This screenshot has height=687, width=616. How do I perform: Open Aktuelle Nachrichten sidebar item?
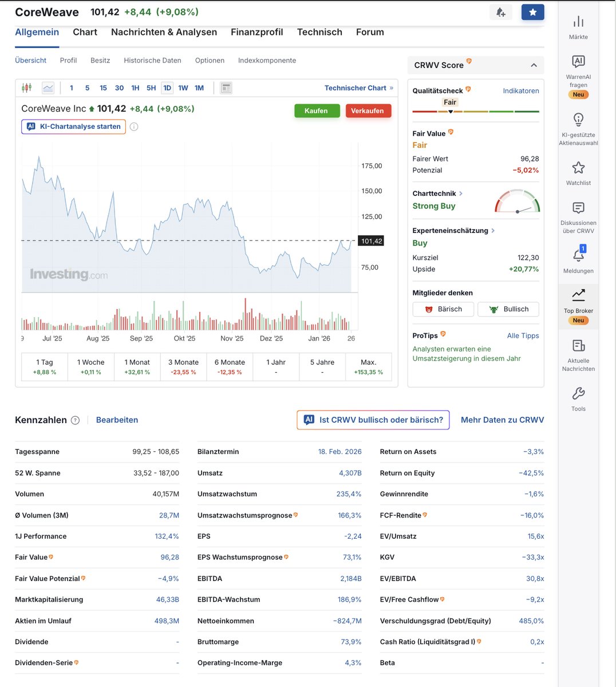pyautogui.click(x=578, y=355)
